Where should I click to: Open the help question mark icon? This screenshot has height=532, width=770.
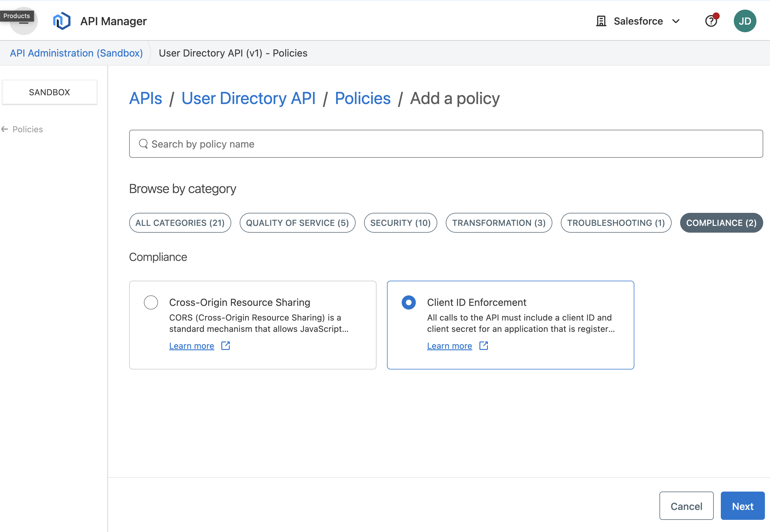pos(711,21)
